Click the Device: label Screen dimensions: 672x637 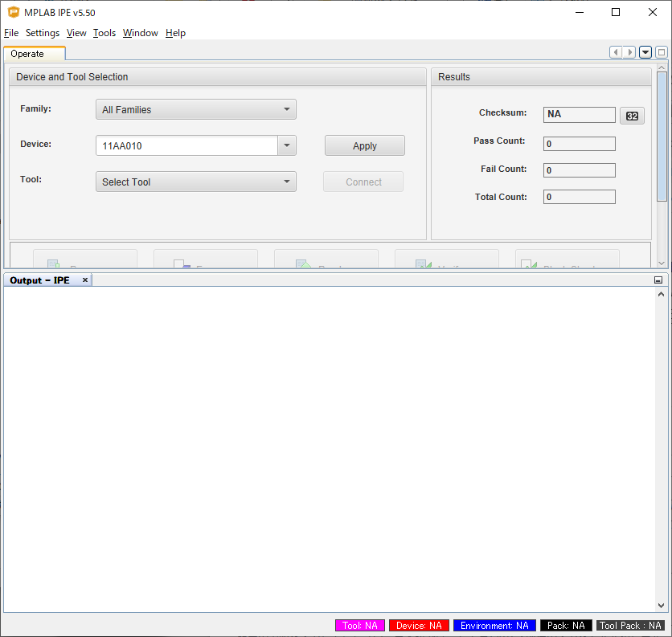click(x=35, y=145)
